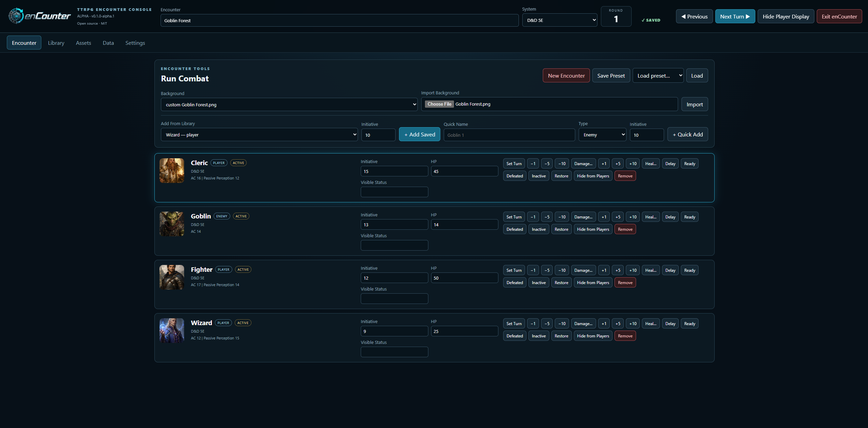Go back with the Previous arrow button

pyautogui.click(x=694, y=16)
